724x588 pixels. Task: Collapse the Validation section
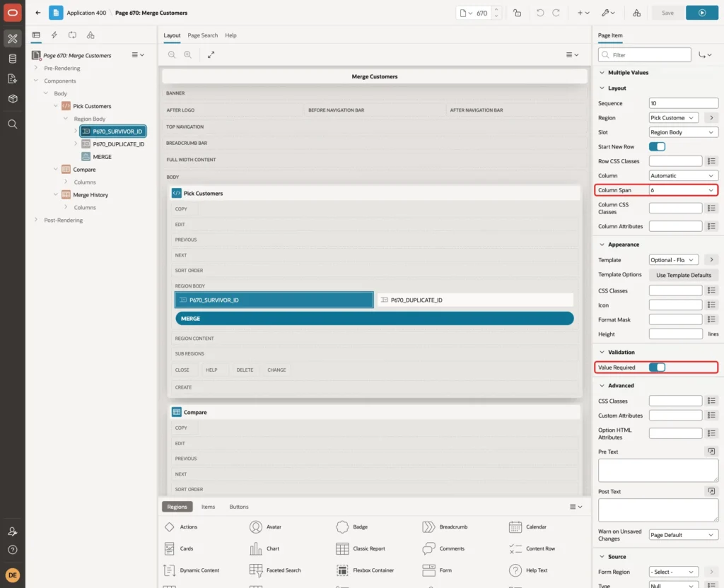(x=602, y=352)
